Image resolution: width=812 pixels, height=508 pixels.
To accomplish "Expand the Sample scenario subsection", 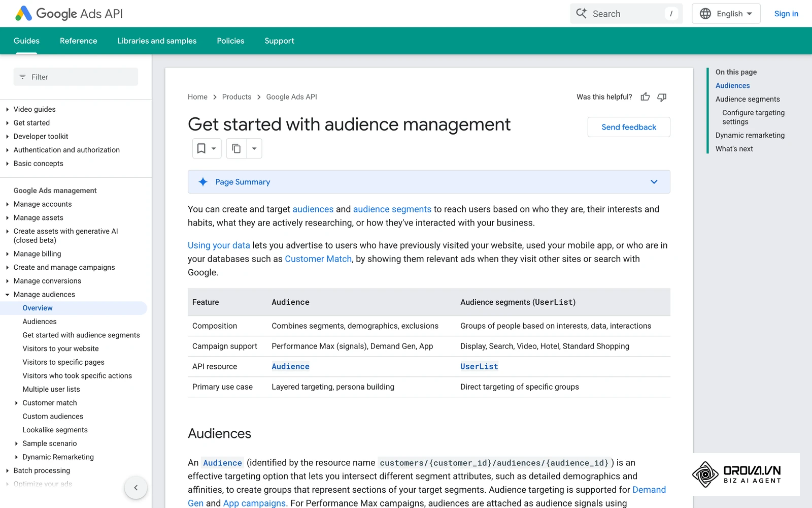I will tap(16, 443).
